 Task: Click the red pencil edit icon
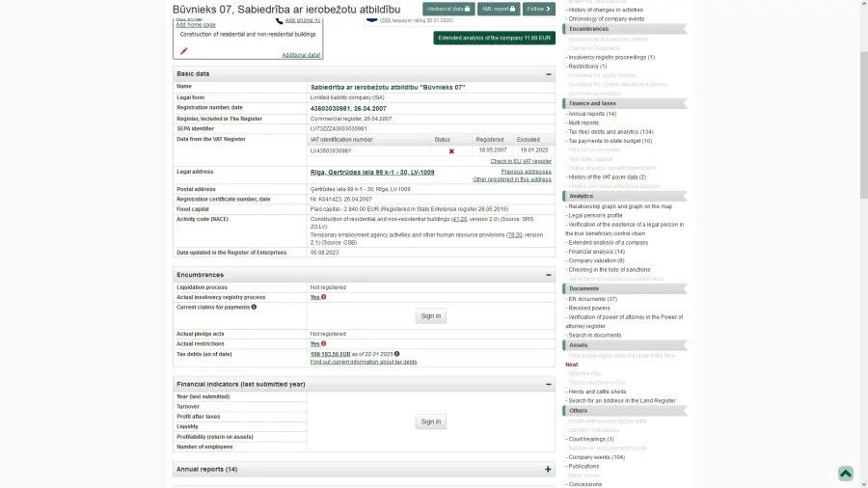pos(184,51)
